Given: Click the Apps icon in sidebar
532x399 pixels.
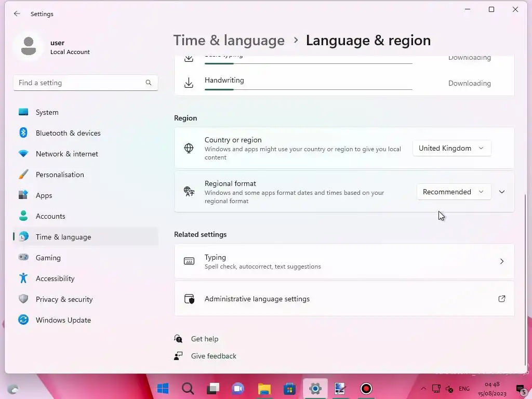Looking at the screenshot, I should point(23,195).
